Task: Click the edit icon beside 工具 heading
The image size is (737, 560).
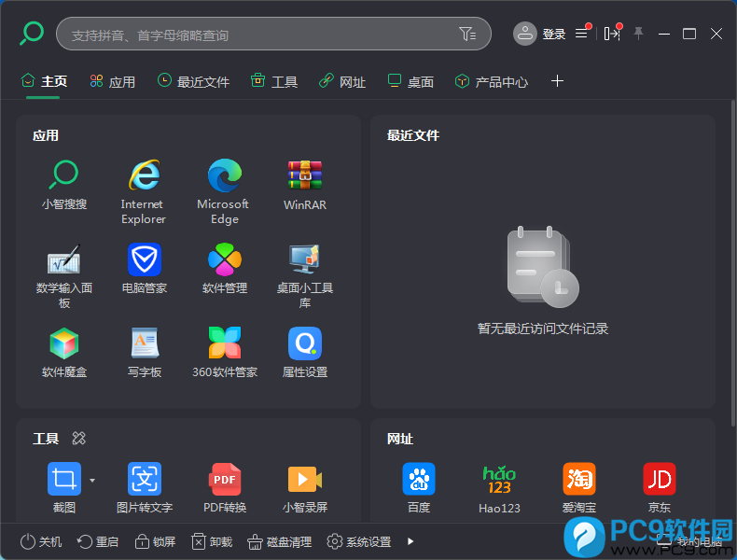Action: (79, 439)
